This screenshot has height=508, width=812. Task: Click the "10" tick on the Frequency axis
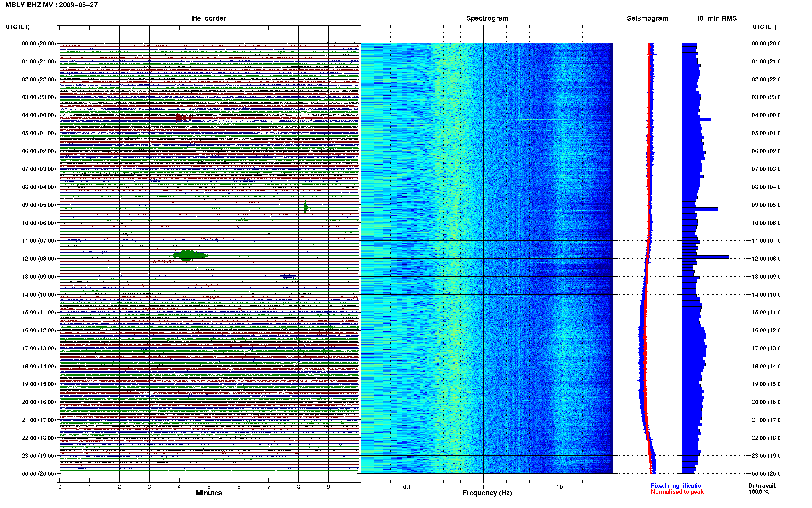coord(560,487)
